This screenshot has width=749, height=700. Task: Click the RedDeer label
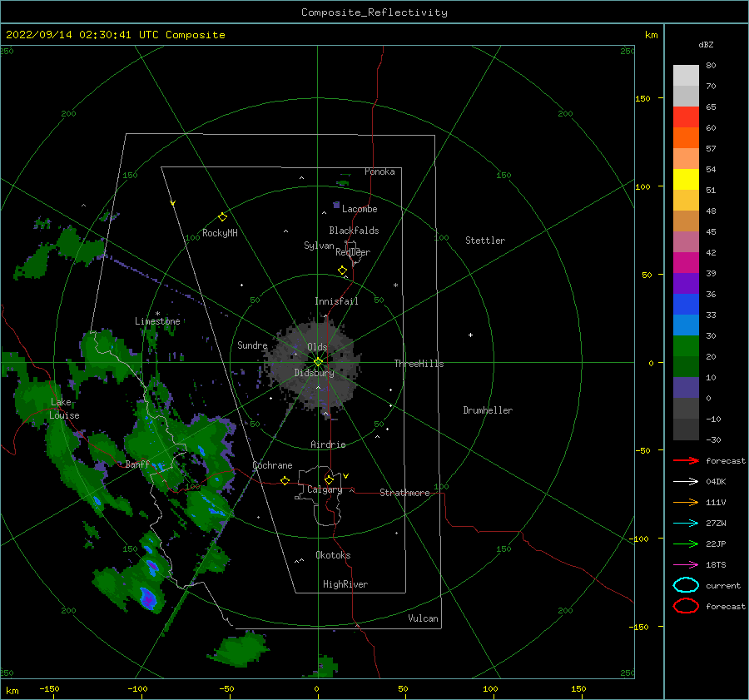coord(353,252)
